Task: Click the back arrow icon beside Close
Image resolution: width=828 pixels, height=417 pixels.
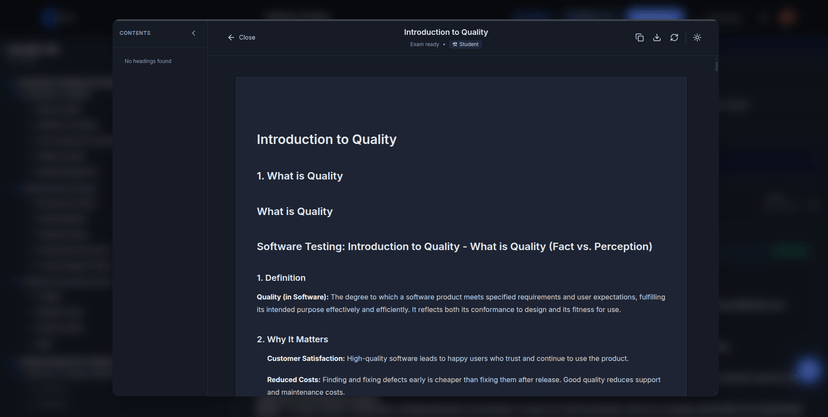Action: pos(231,38)
